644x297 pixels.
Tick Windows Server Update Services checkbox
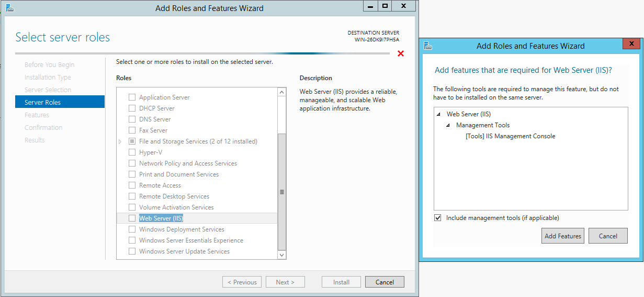[x=132, y=251]
